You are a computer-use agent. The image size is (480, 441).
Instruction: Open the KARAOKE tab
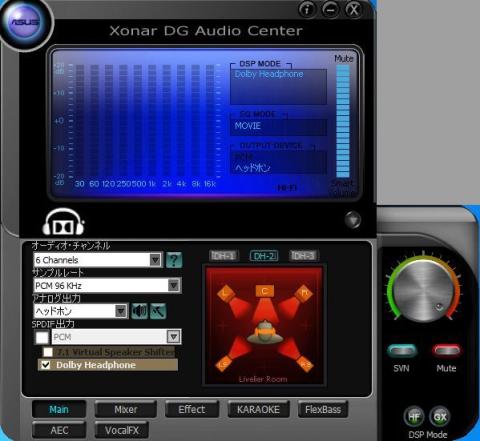click(258, 409)
